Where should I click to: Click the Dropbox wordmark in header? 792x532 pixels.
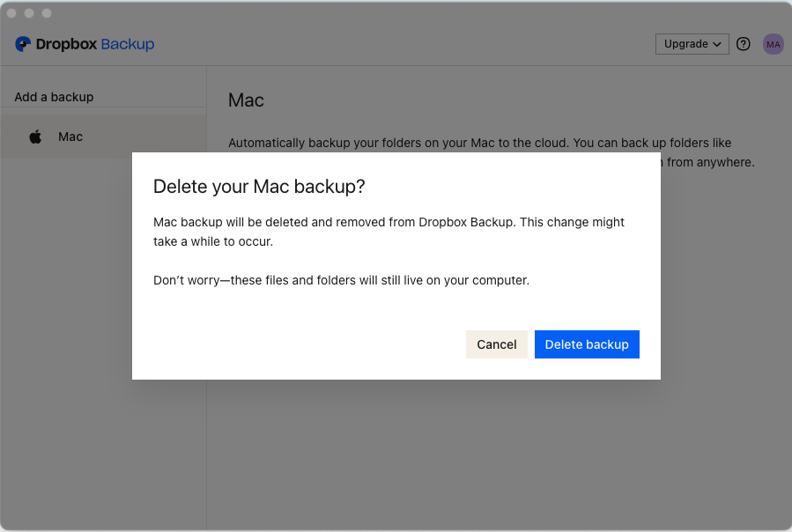coord(66,44)
